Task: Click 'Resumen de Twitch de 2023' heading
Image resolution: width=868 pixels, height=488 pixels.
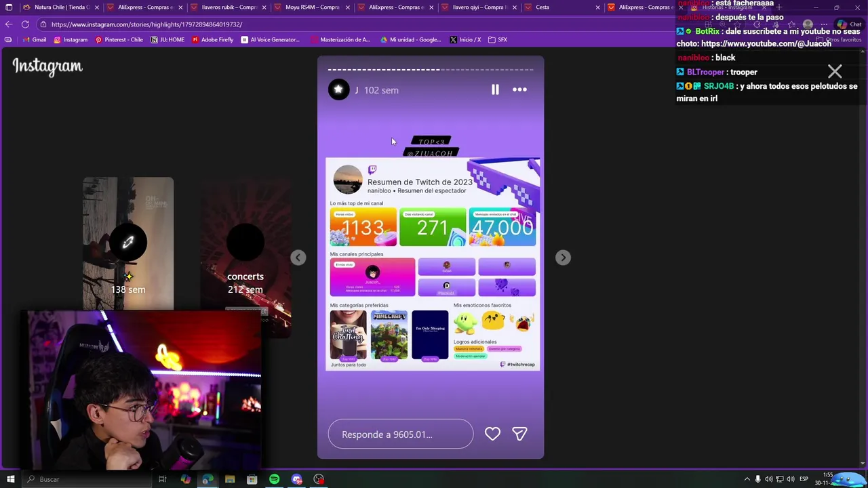Action: point(420,182)
